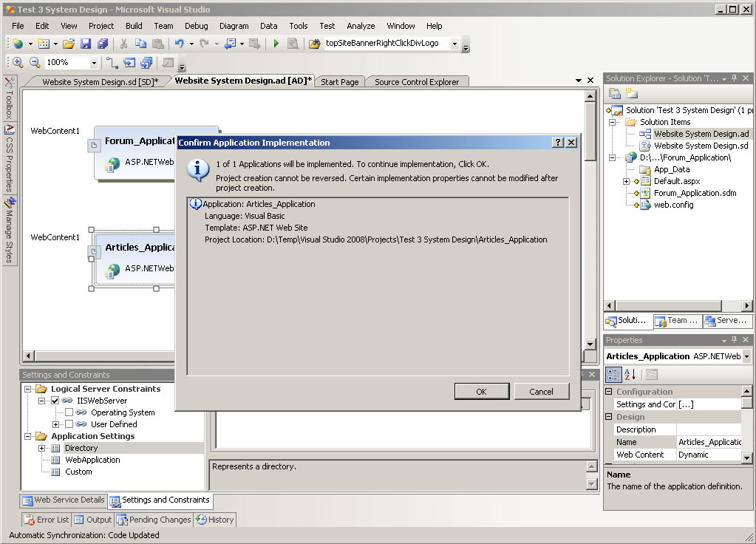Open the Analyze menu
Image resolution: width=756 pixels, height=544 pixels.
tap(361, 26)
